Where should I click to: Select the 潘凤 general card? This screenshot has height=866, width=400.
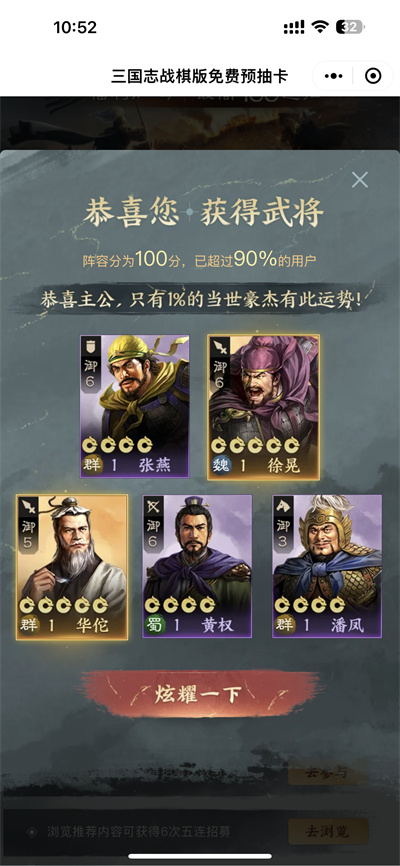pos(327,566)
